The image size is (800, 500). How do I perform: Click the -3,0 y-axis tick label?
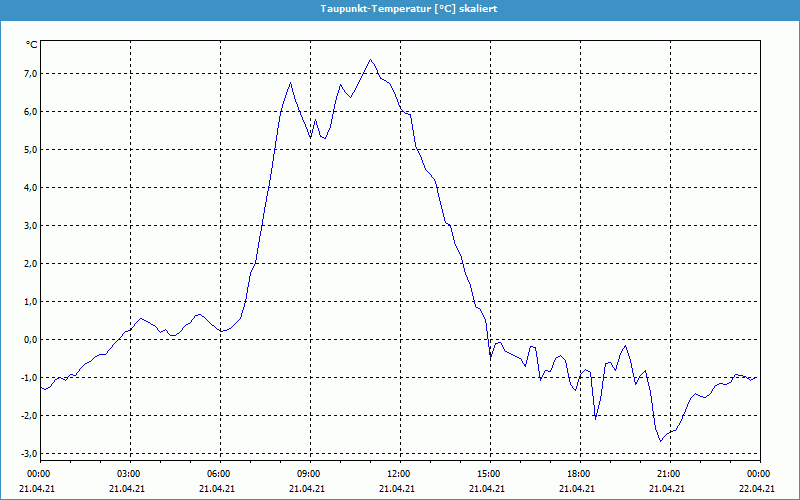click(27, 454)
